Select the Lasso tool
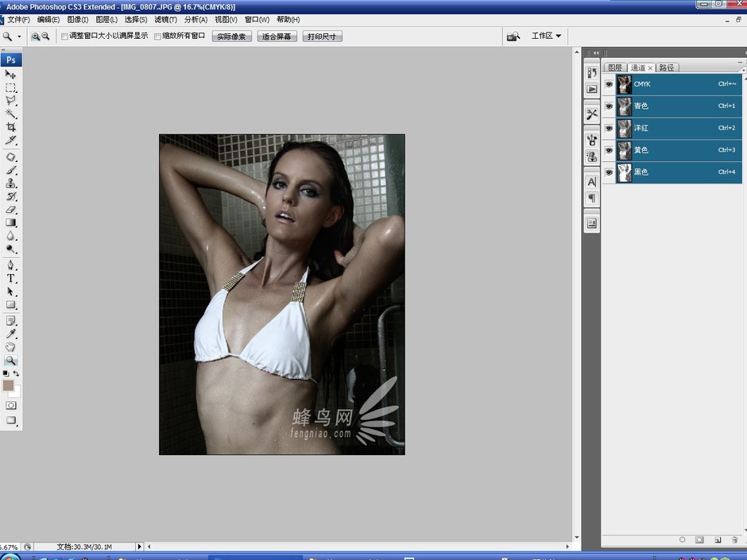The width and height of the screenshot is (747, 560). (10, 100)
